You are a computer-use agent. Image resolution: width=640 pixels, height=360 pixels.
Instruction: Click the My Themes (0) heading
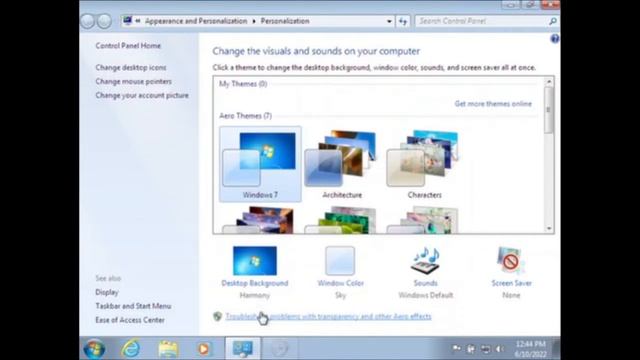tap(243, 84)
